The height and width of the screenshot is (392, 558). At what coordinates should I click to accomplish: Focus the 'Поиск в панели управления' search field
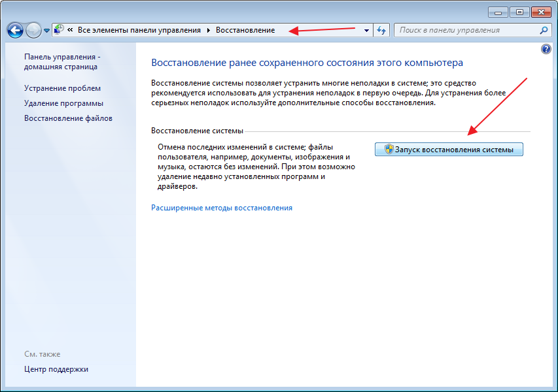click(466, 30)
